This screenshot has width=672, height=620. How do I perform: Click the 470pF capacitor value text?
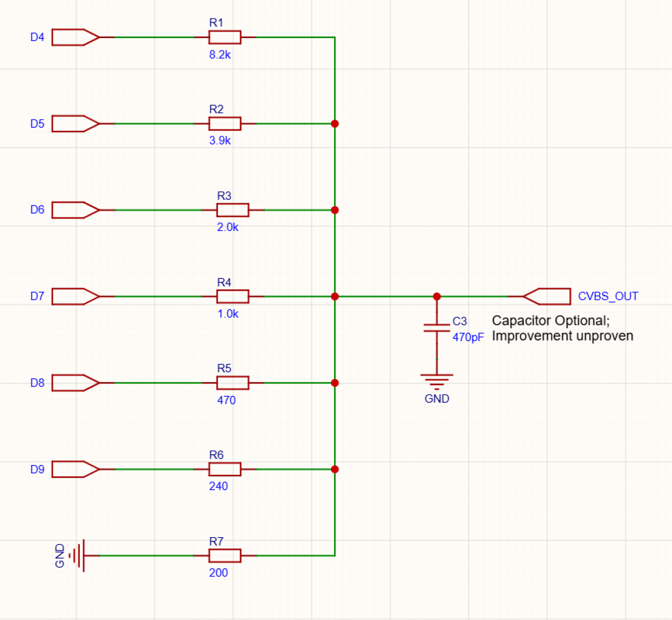(468, 337)
